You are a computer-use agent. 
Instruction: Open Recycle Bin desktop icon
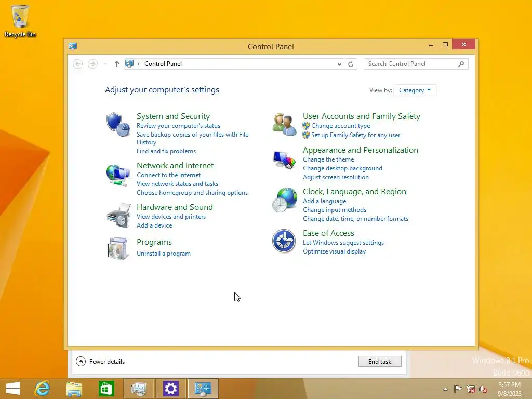pos(20,21)
